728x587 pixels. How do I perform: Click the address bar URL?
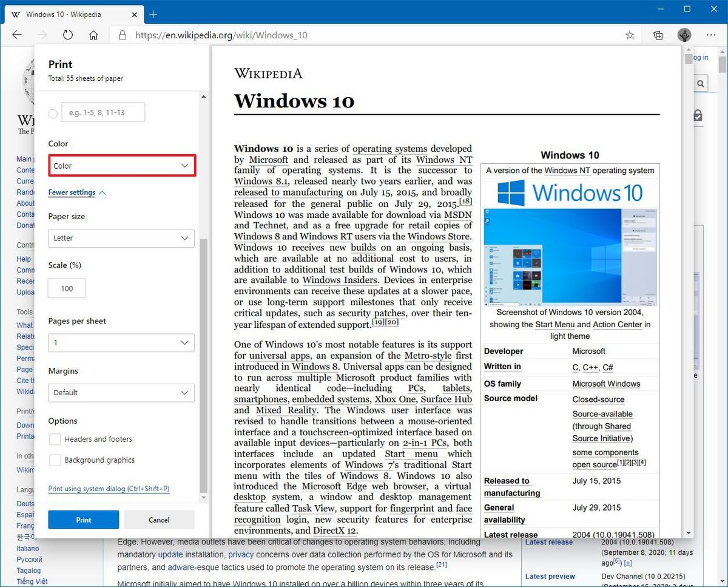click(x=221, y=35)
